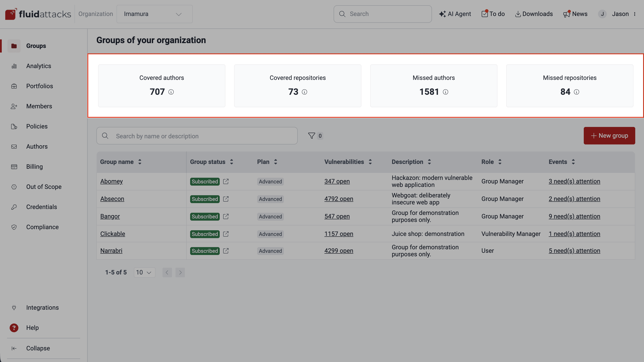Select the Compliance shield icon

pos(14,227)
